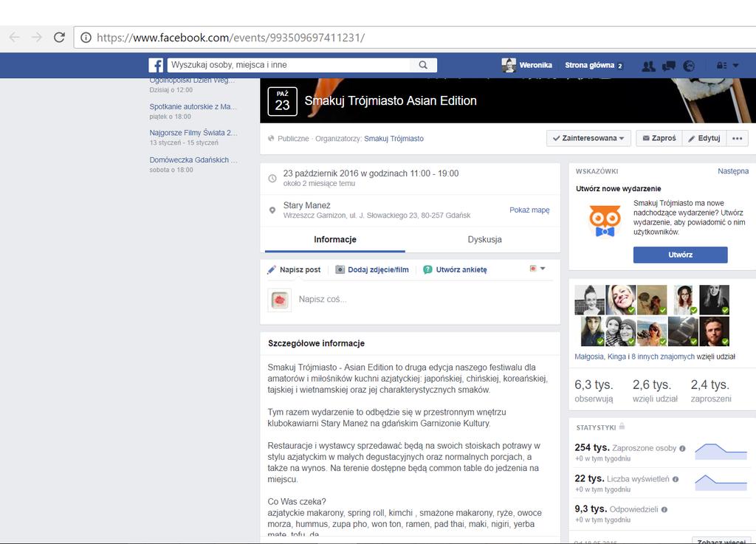Click the owl icon in Wskazówki
Viewport: 756px width, 544px height.
(x=605, y=221)
